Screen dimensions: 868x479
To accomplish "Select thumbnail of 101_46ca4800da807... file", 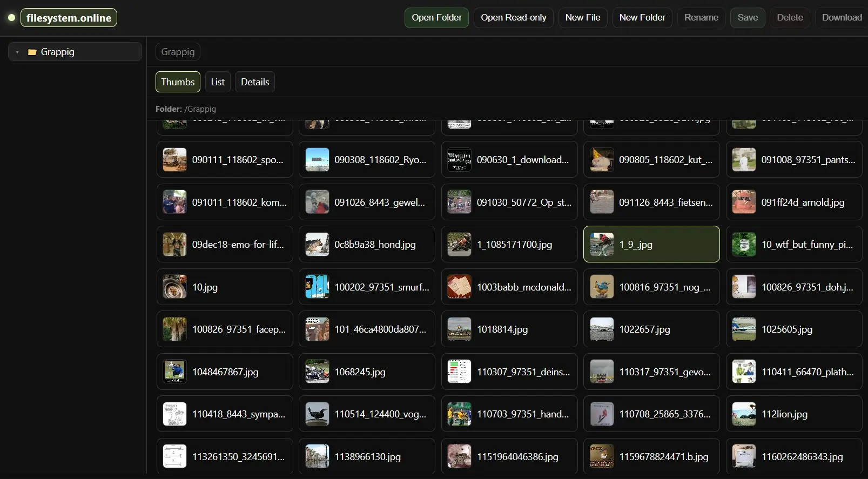I will [317, 329].
